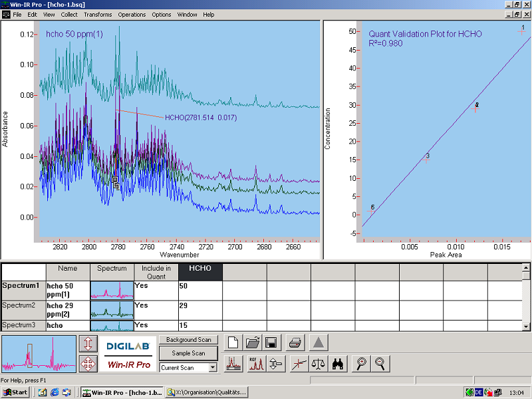Toggle Include in Quant for Spectrum3
Image resolution: width=532 pixels, height=399 pixels.
click(156, 326)
